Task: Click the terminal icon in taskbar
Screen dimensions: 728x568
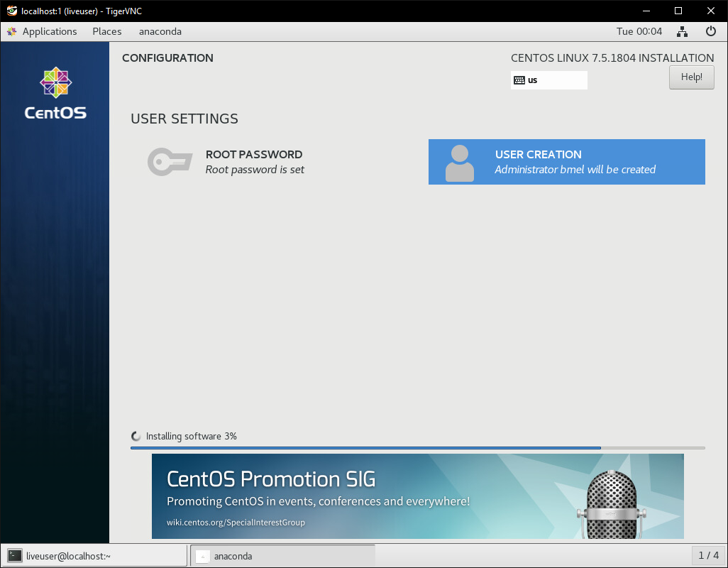Action: (15, 556)
